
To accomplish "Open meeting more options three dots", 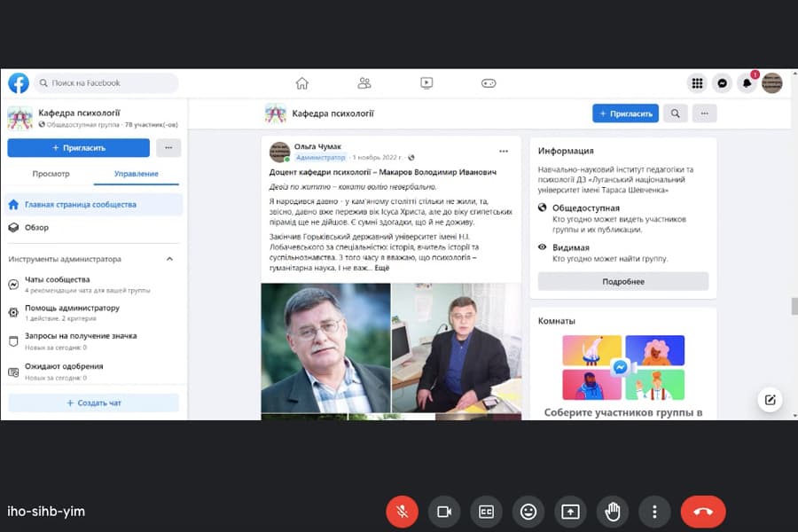I will click(654, 512).
